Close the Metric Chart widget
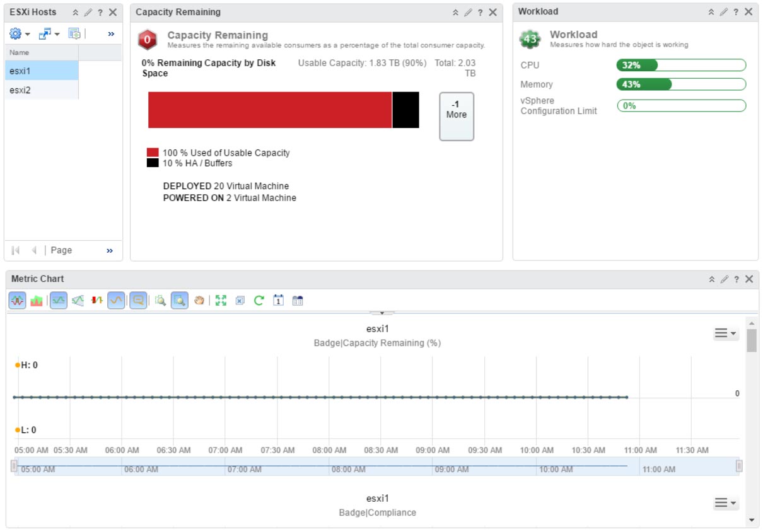763x532 pixels. 749,279
